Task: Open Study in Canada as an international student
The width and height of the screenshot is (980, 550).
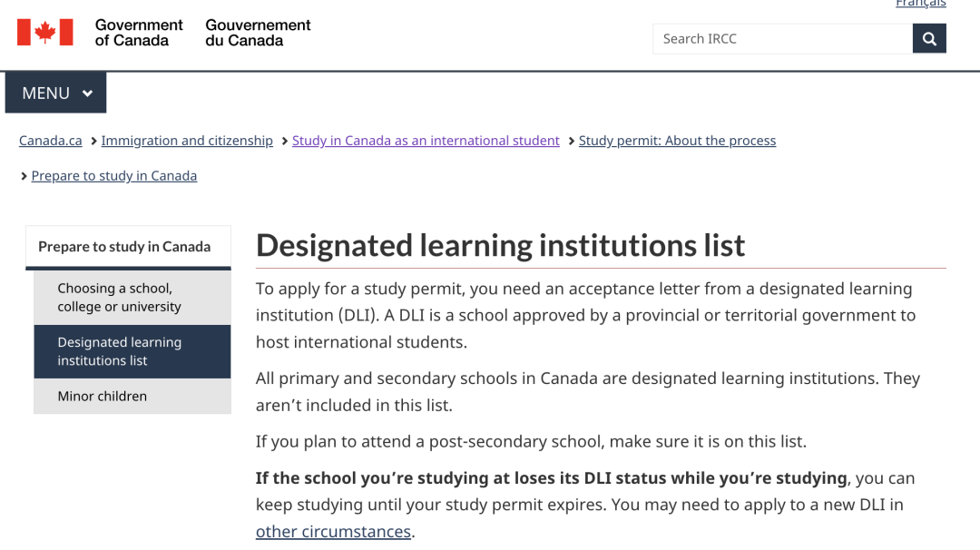Action: [x=426, y=141]
